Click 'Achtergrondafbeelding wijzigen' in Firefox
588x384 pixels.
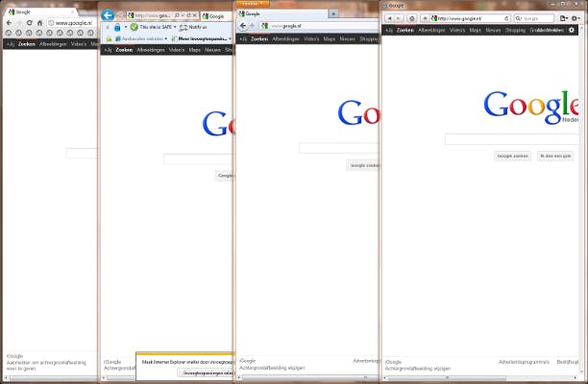[x=272, y=368]
